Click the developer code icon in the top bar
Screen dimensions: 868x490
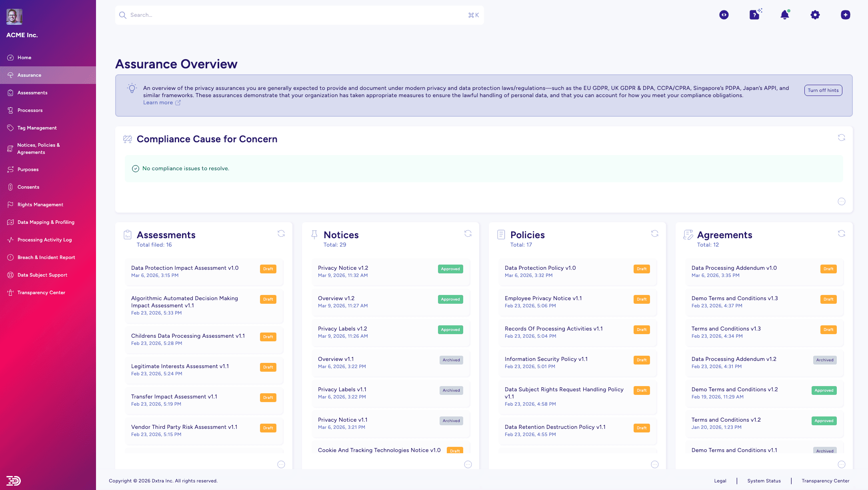tap(724, 15)
